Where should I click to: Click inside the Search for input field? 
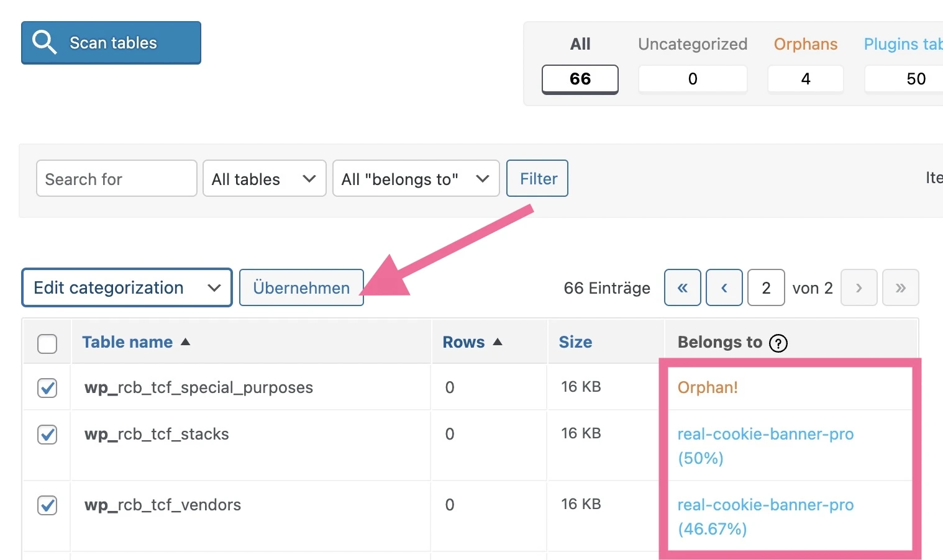[116, 179]
